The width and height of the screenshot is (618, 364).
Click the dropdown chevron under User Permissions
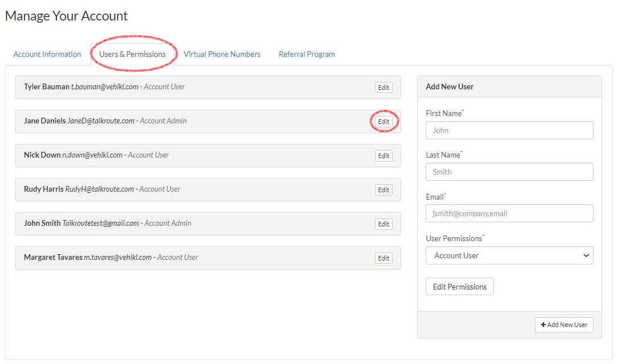586,255
